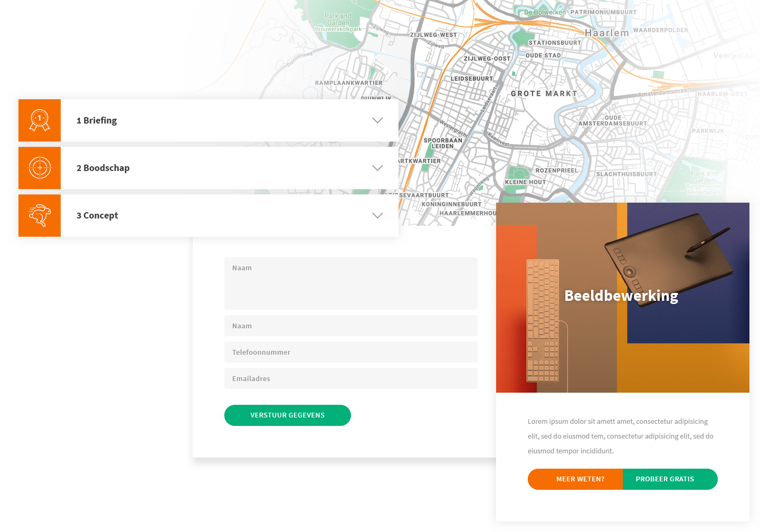Click the Telefoonnummer input field
This screenshot has height=532, width=760.
tap(351, 352)
